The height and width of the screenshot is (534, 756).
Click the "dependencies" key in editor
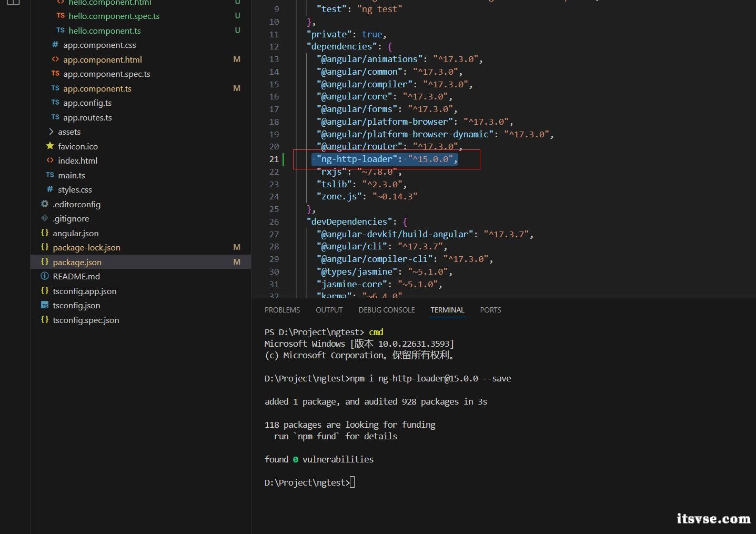point(342,46)
